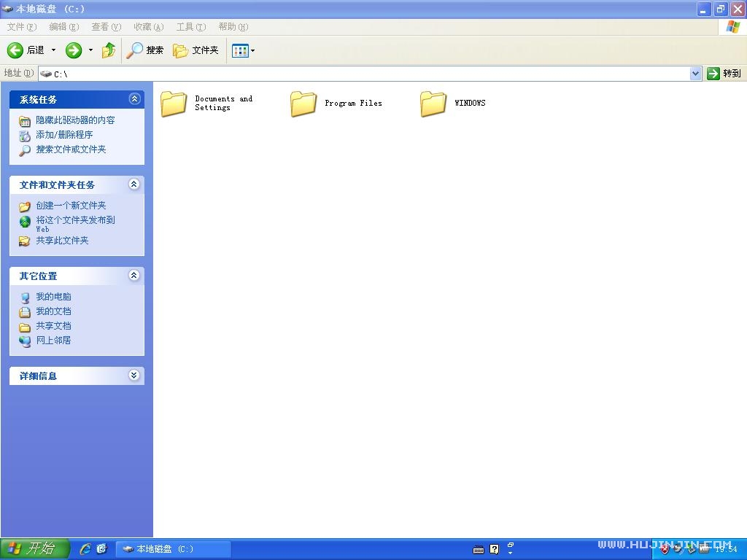Image resolution: width=747 pixels, height=560 pixels.
Task: Open the 查看(V) menu
Action: pos(106,27)
